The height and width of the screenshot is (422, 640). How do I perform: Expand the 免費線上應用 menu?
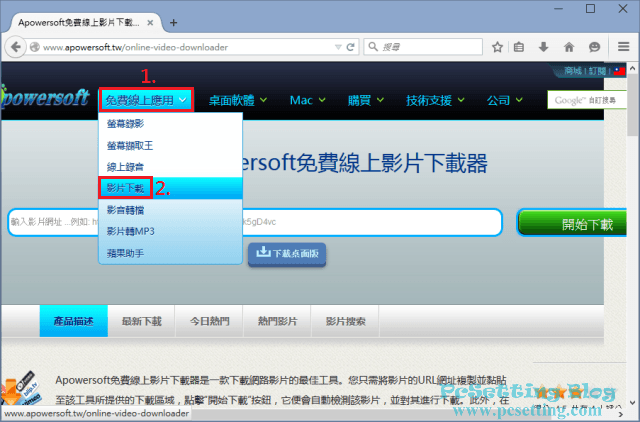[x=146, y=100]
